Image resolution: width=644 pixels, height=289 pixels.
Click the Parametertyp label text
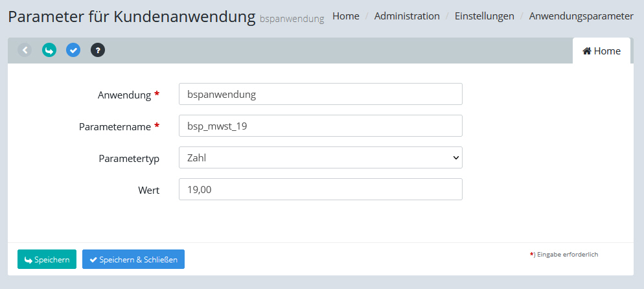129,158
